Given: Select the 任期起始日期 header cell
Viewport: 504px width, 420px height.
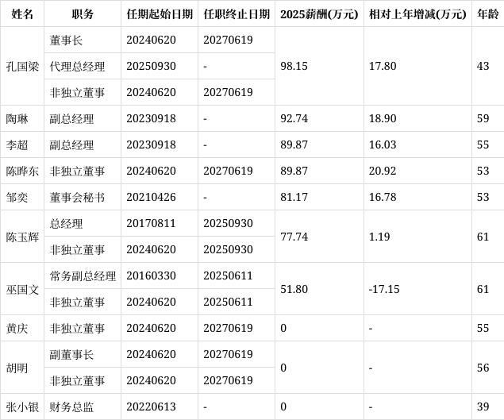Looking at the screenshot, I should (x=160, y=13).
